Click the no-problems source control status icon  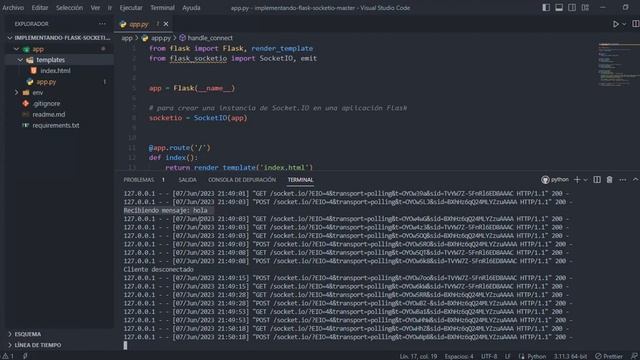tap(25, 356)
